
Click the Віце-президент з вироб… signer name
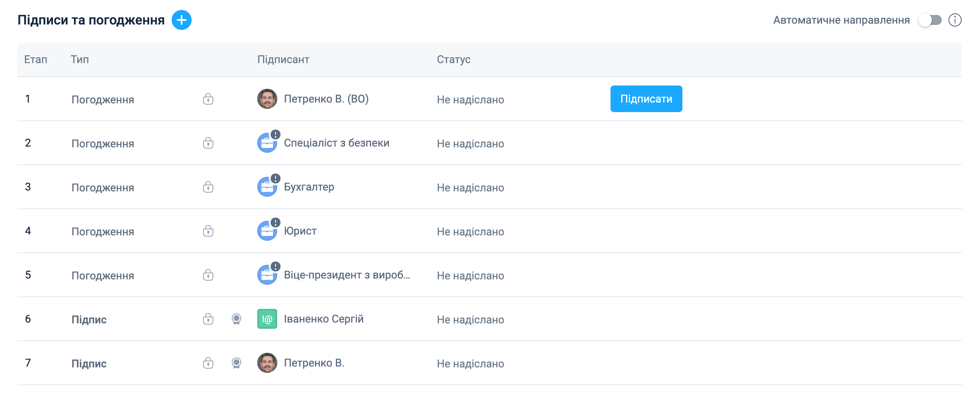click(x=347, y=275)
